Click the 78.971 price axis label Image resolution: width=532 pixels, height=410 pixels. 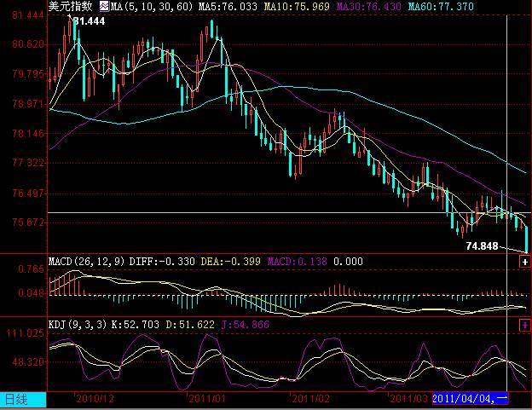click(x=28, y=104)
